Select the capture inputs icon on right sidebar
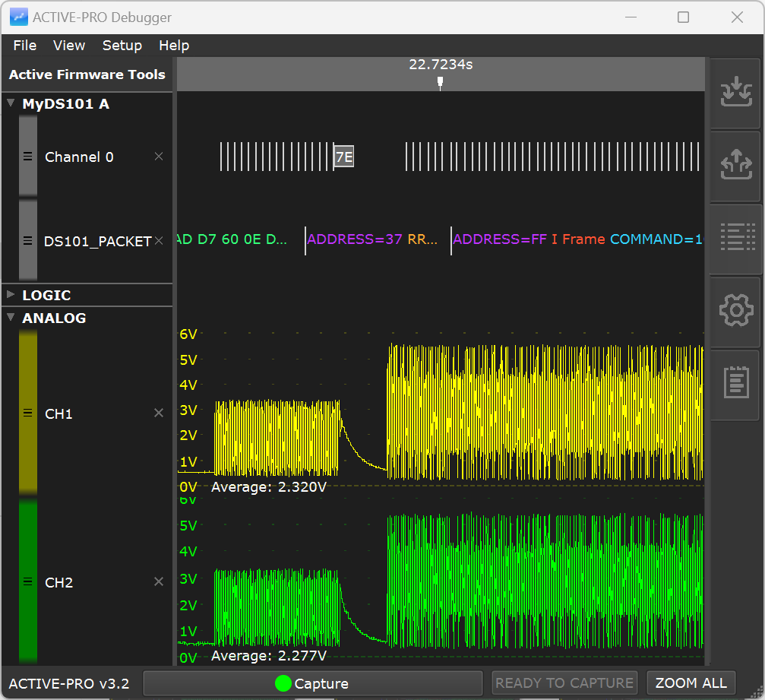This screenshot has width=765, height=700. point(735,91)
